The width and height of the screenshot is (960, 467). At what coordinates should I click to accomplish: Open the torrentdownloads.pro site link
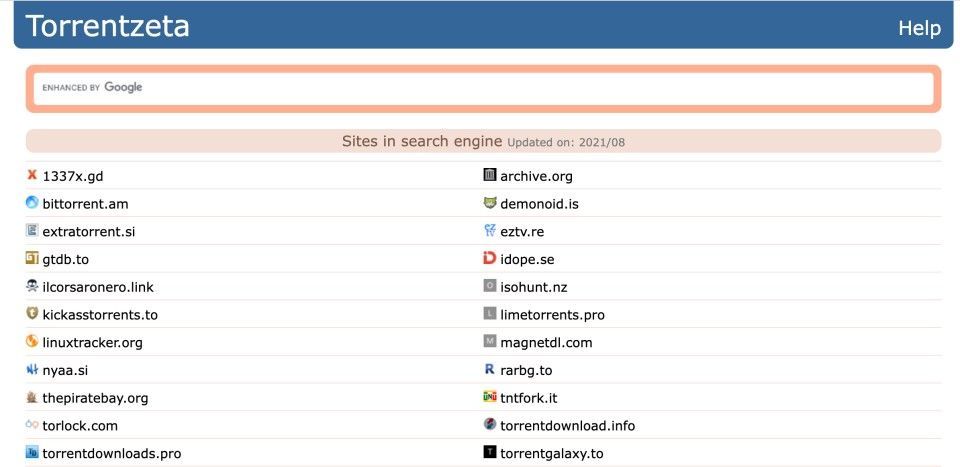[111, 454]
